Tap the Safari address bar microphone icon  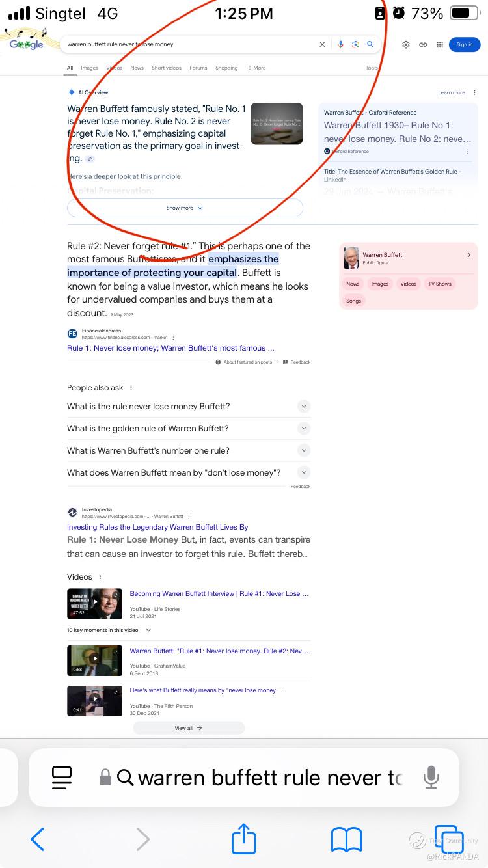431,777
